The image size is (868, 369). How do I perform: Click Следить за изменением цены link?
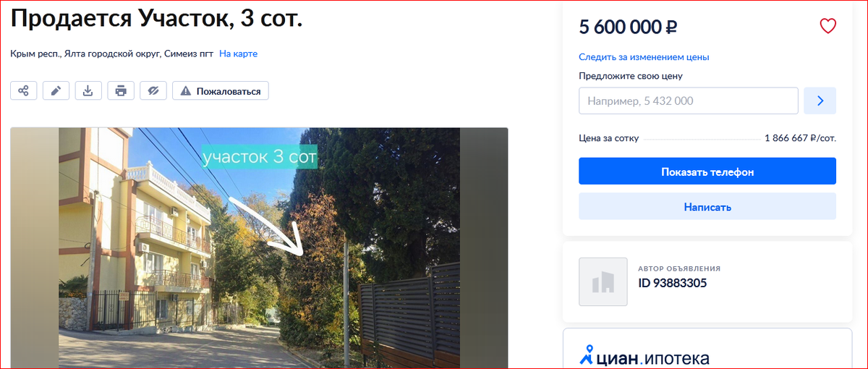[x=644, y=57]
